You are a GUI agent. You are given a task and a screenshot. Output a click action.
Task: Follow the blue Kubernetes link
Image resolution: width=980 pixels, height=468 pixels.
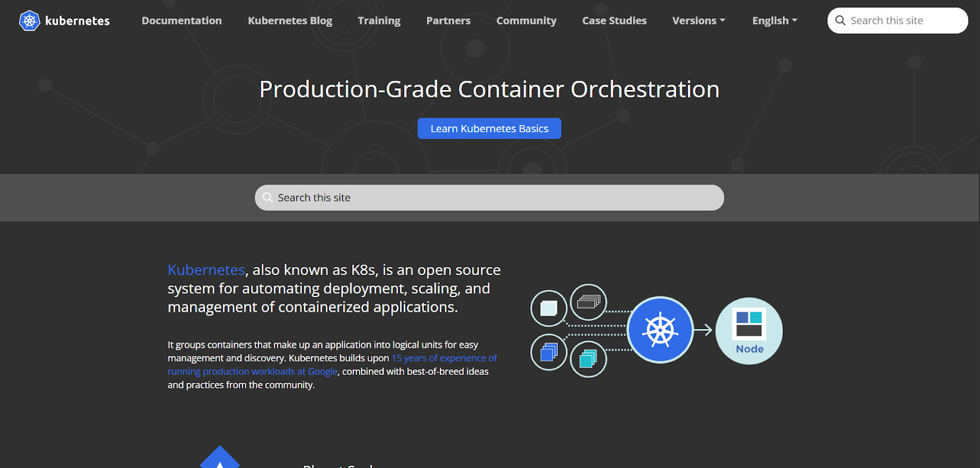(206, 270)
